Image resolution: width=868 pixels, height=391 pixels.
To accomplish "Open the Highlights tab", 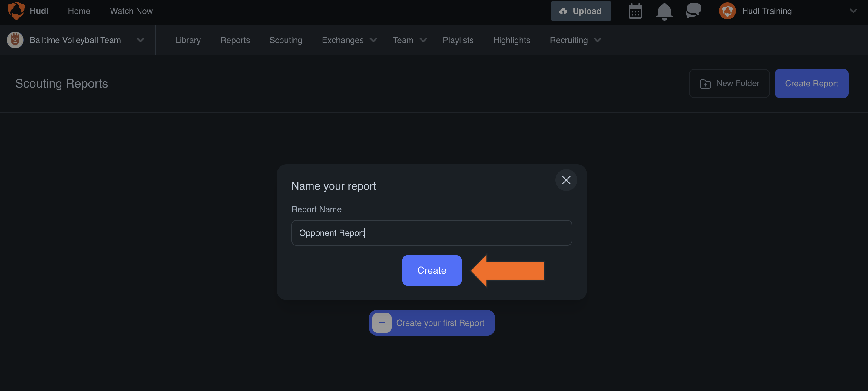I will tap(512, 40).
